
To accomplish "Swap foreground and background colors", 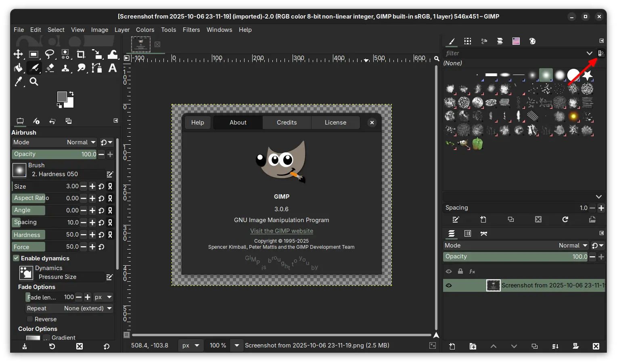I will click(x=71, y=94).
